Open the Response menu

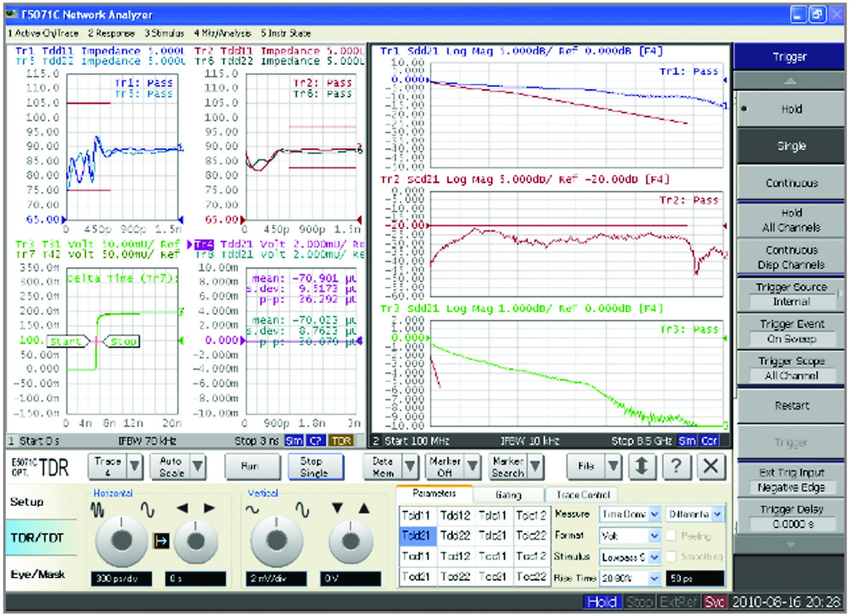click(111, 33)
